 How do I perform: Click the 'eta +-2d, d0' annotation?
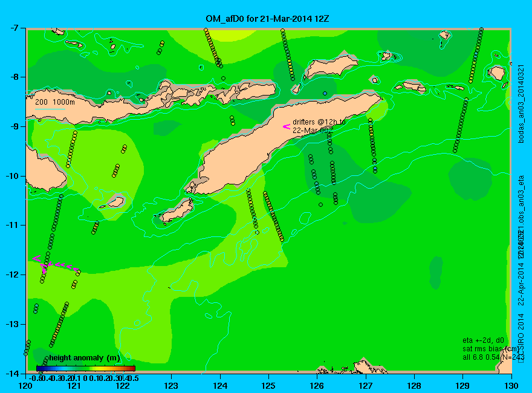(483, 340)
